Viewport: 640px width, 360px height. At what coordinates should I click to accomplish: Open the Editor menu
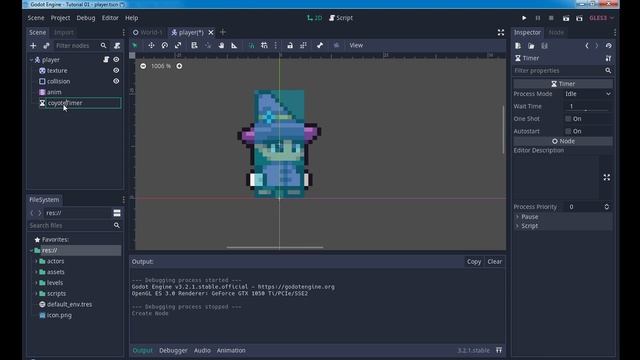pyautogui.click(x=110, y=18)
